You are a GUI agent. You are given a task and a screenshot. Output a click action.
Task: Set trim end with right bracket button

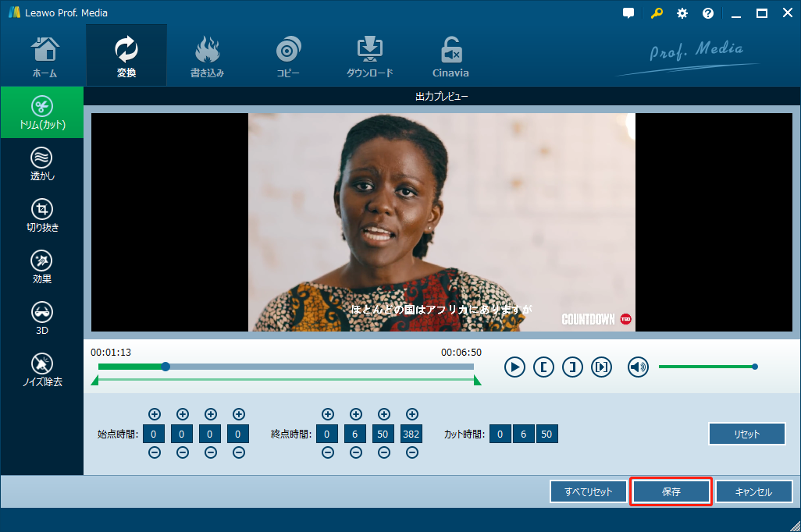(x=572, y=367)
